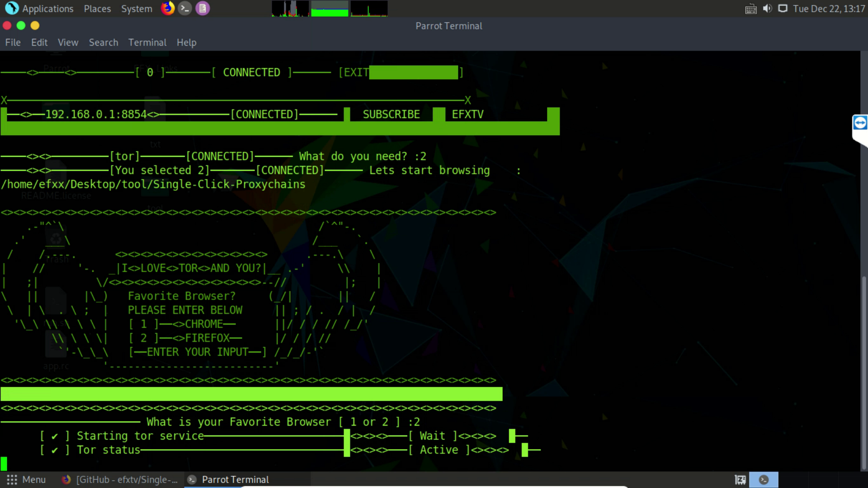Click the volume speaker icon
Viewport: 868px width, 488px height.
(x=767, y=9)
